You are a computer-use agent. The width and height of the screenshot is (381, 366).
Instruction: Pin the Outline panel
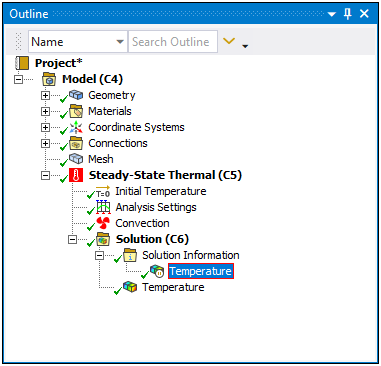(x=347, y=14)
